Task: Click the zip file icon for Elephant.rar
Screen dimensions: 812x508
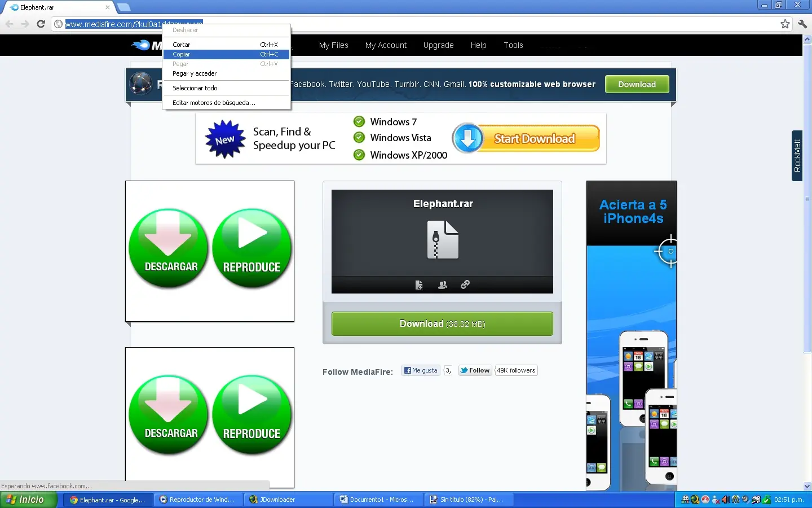Action: click(443, 240)
